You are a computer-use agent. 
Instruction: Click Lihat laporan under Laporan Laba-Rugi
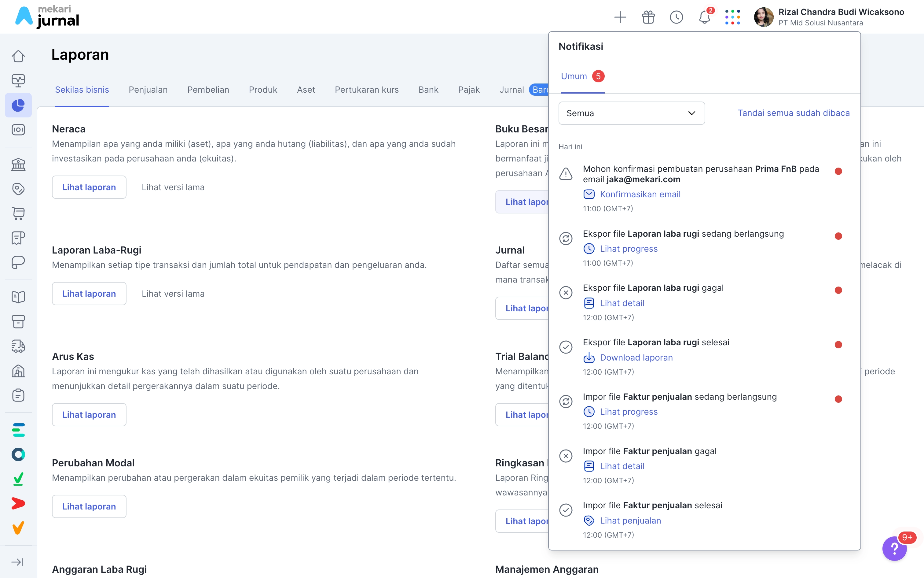point(89,294)
